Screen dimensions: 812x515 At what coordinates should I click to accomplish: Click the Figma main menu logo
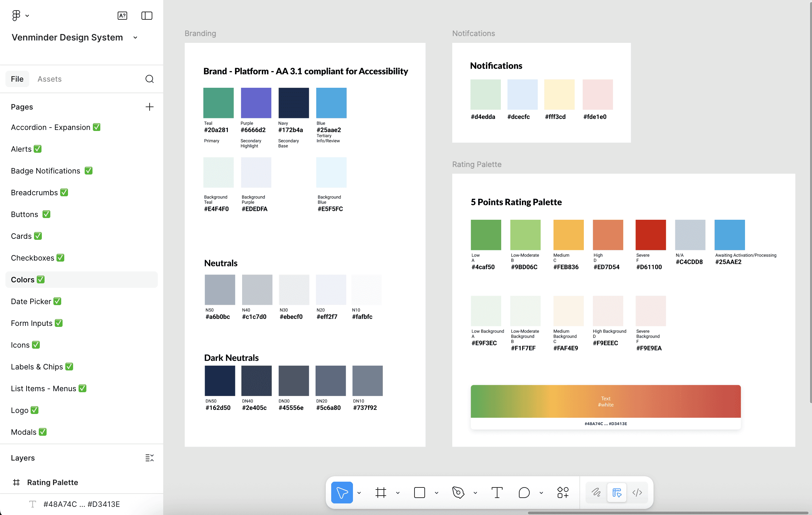(16, 15)
